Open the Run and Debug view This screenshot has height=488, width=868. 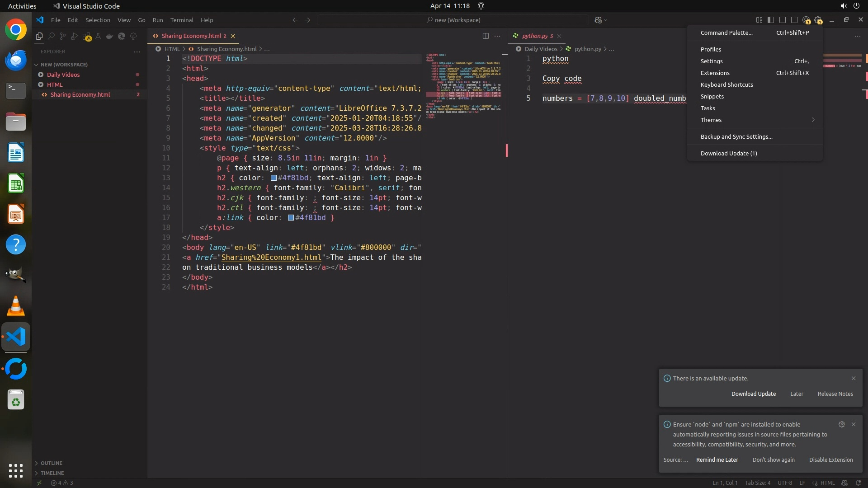tap(75, 36)
